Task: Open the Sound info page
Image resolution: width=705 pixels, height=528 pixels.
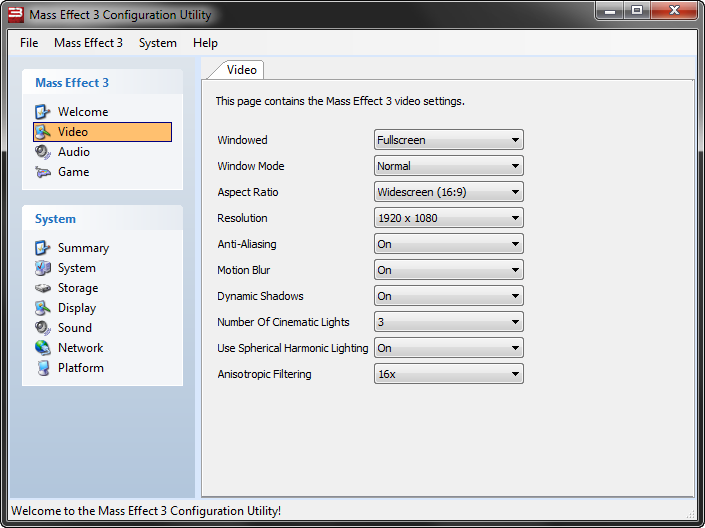Action: point(75,328)
